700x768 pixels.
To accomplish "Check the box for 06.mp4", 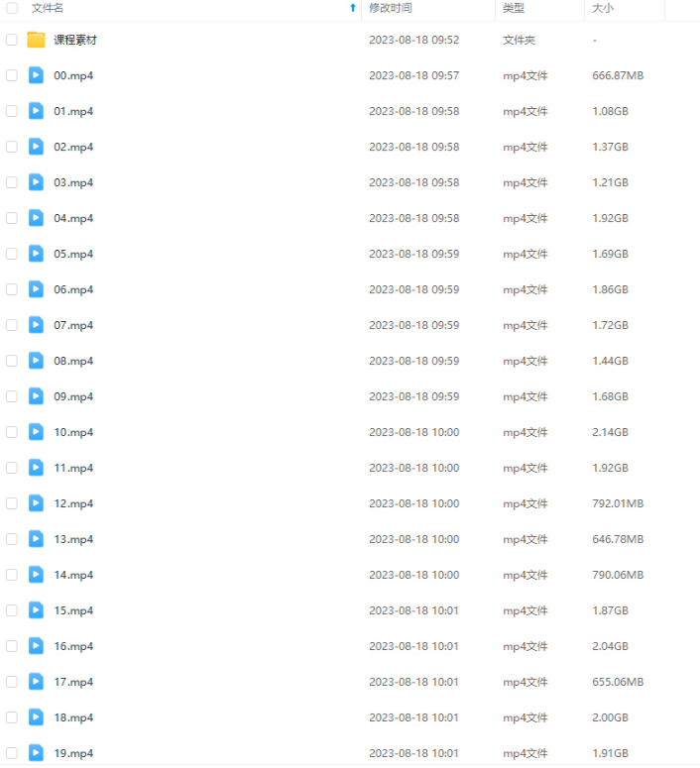I will (x=12, y=289).
